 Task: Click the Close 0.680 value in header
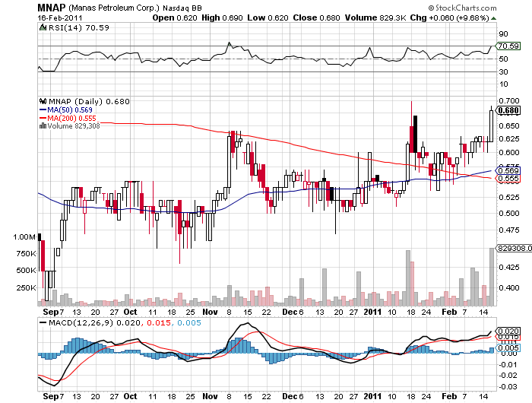(316, 18)
